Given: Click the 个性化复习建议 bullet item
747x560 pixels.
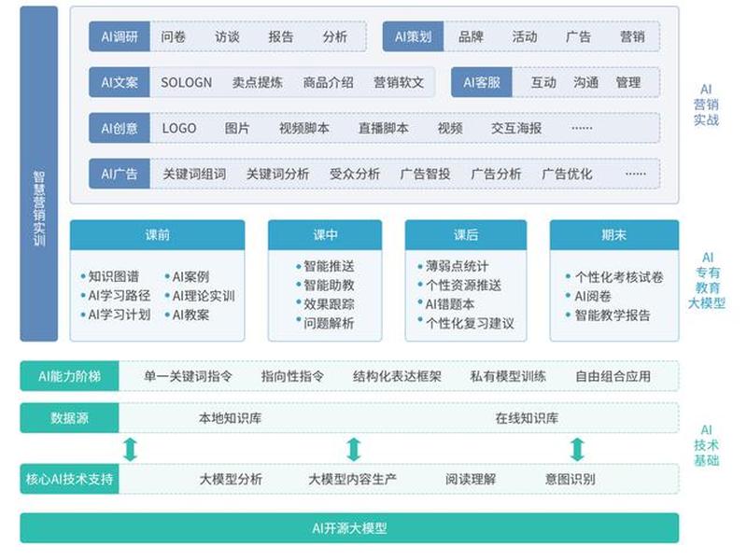Looking at the screenshot, I should (x=466, y=323).
